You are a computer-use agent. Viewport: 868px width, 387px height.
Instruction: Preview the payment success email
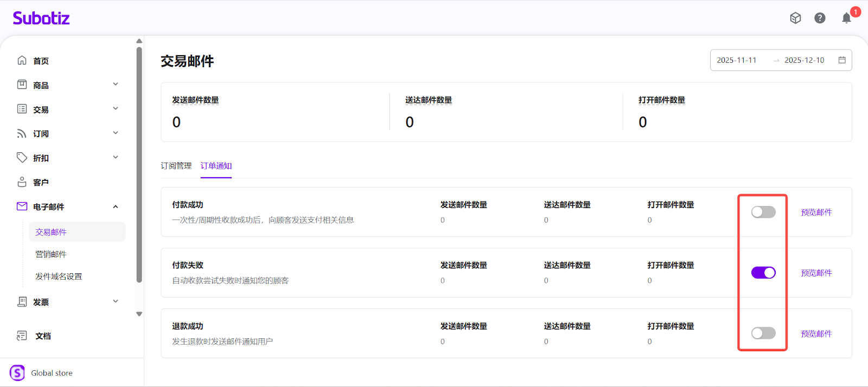[816, 212]
